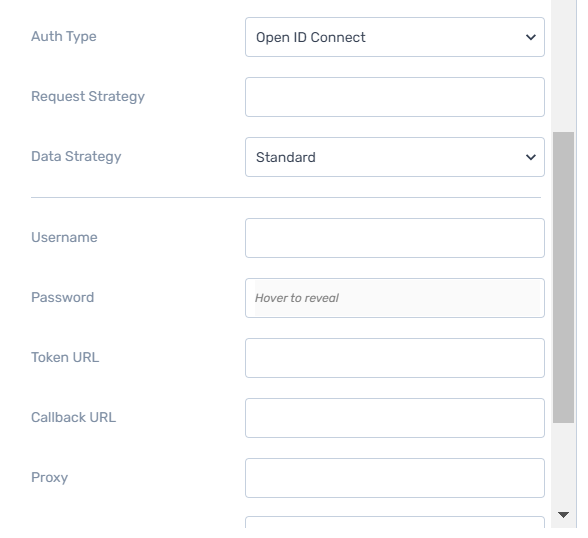Click the Request Strategy input field
Image resolution: width=588 pixels, height=538 pixels.
(394, 97)
